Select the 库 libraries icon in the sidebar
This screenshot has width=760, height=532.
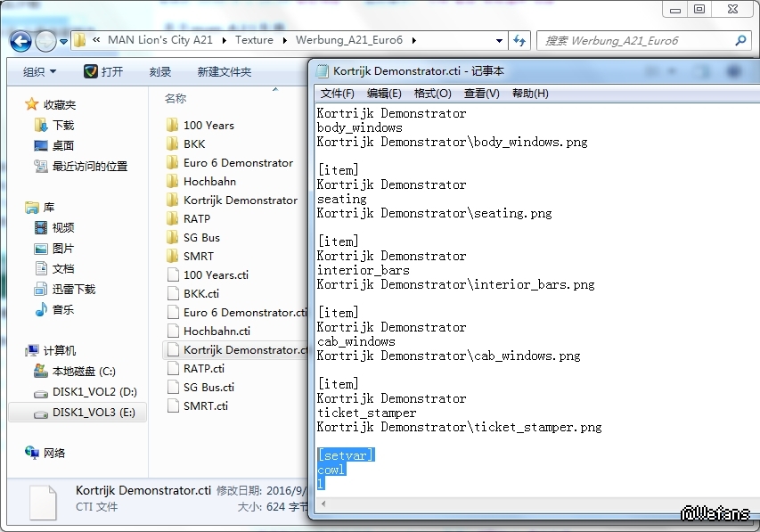[32, 208]
